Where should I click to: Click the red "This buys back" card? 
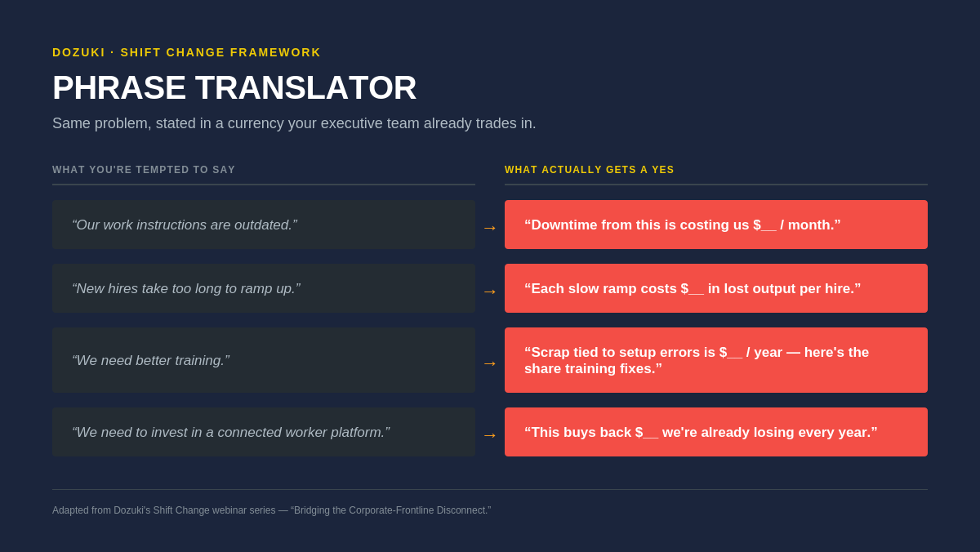[x=716, y=432]
